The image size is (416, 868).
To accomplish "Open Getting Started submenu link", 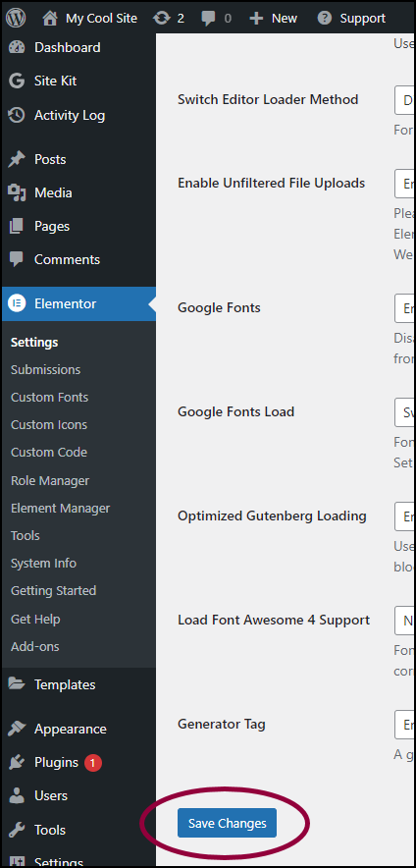I will point(53,591).
